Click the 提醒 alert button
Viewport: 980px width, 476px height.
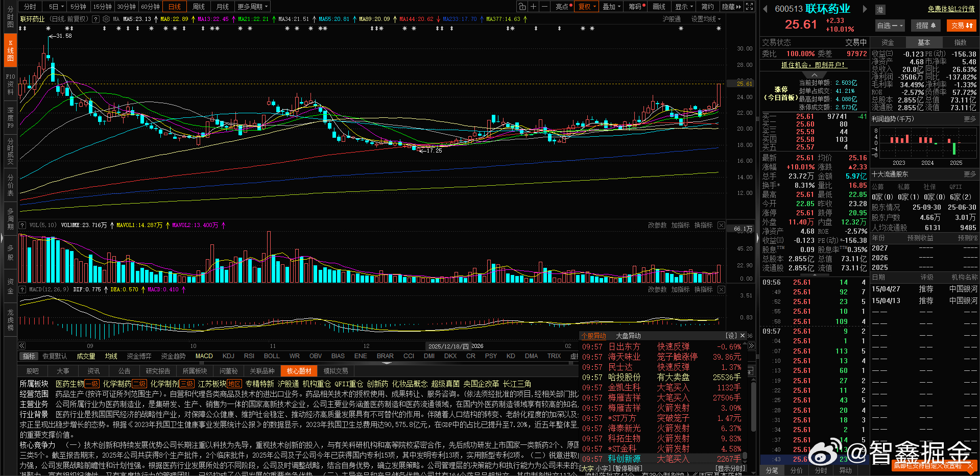925,26
